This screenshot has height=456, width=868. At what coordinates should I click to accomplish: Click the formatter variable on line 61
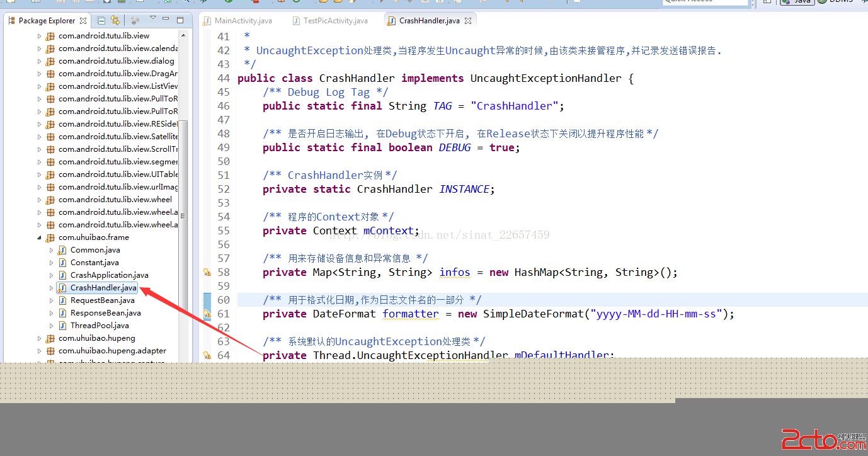[x=411, y=314]
